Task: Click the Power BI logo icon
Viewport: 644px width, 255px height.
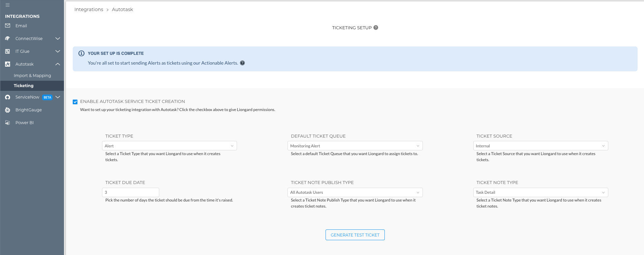Action: (8, 123)
